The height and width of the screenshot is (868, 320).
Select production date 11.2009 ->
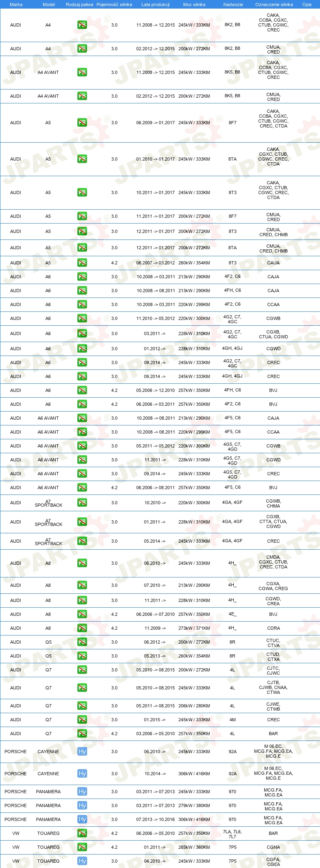[x=155, y=628]
